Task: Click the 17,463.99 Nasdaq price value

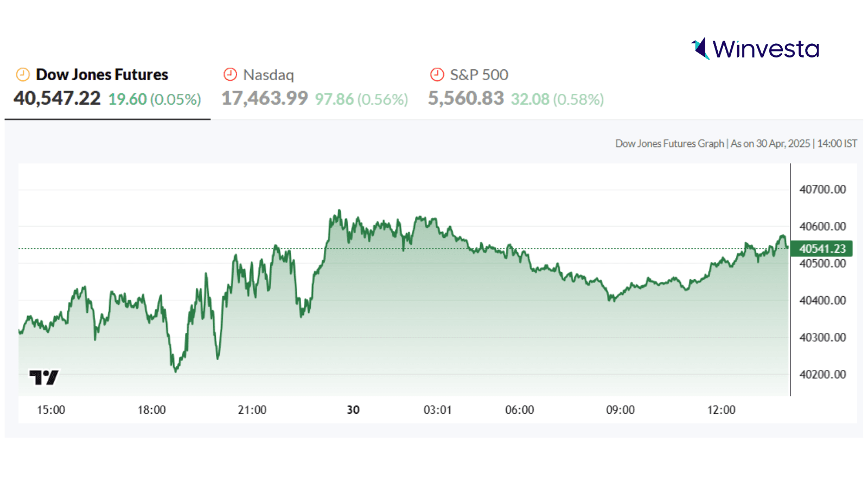Action: tap(265, 99)
